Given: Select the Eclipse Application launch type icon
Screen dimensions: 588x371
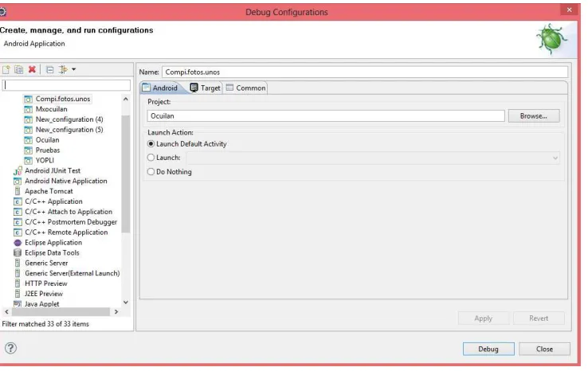Looking at the screenshot, I should [18, 243].
